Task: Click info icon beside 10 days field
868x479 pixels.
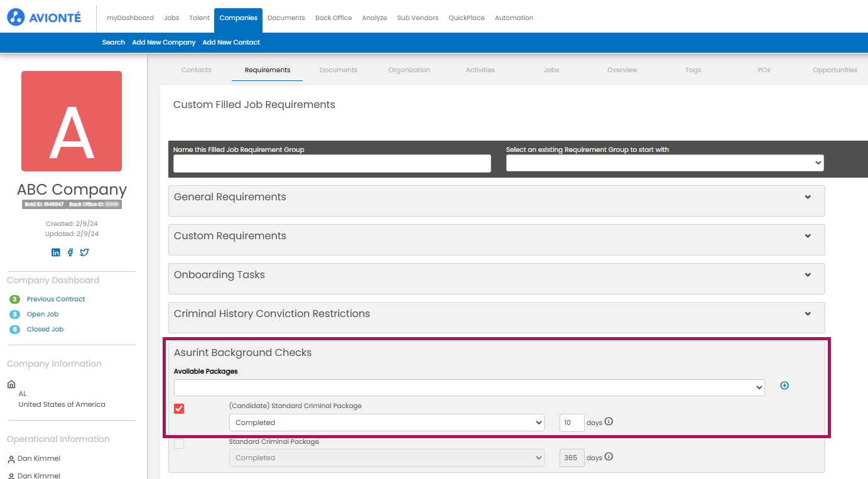Action: 609,421
